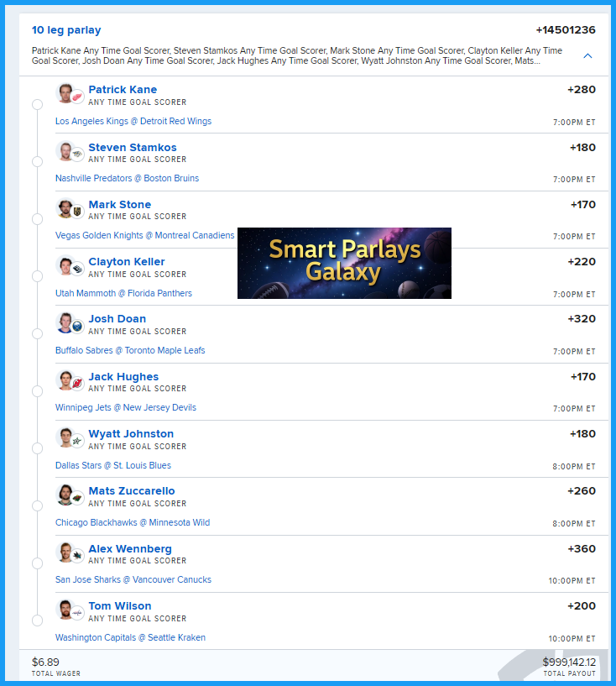The height and width of the screenshot is (686, 616).
Task: Select leg circle beside Mark Stone
Action: [x=38, y=219]
